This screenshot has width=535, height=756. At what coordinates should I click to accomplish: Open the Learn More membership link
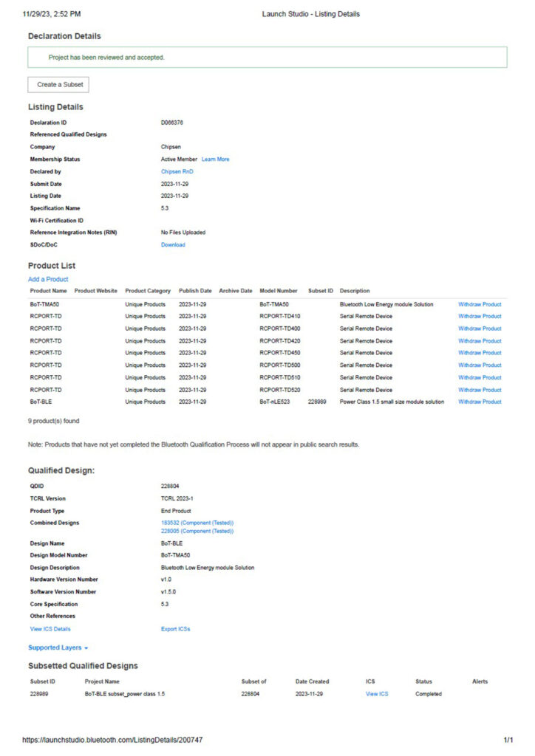(215, 159)
